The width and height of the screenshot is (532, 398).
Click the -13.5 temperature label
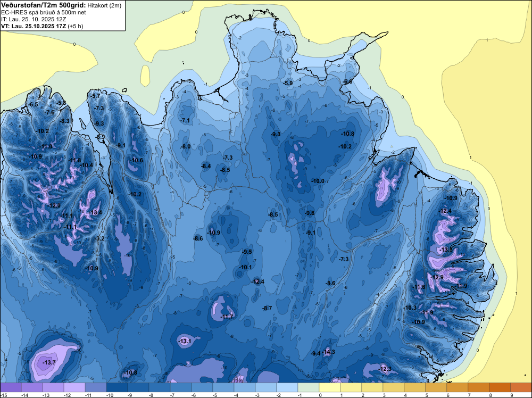[446, 250]
